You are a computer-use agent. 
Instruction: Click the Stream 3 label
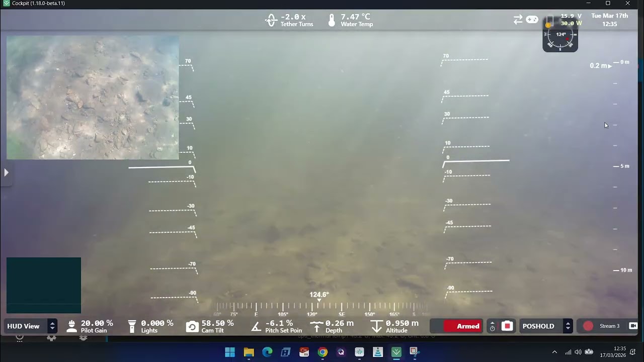point(609,326)
